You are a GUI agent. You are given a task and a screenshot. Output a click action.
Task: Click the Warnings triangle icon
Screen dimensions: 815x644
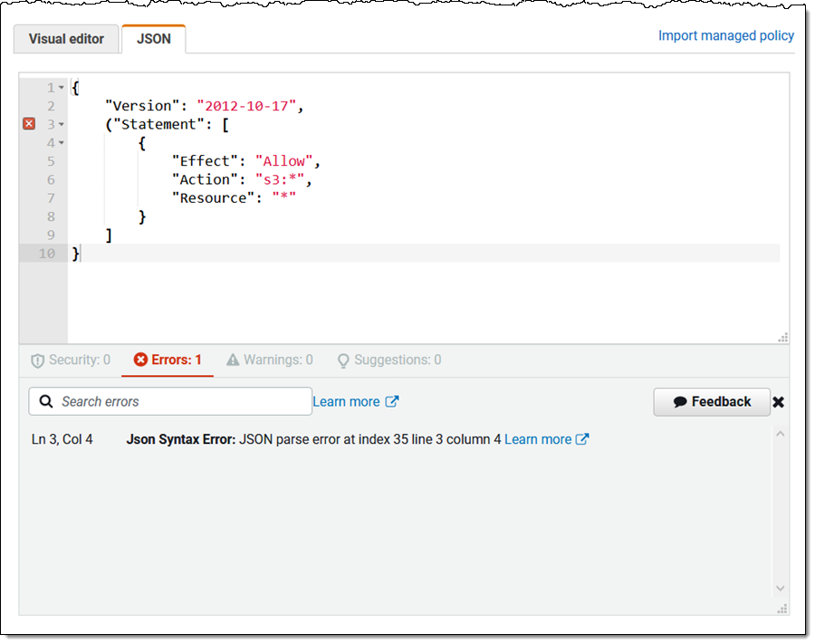(233, 360)
